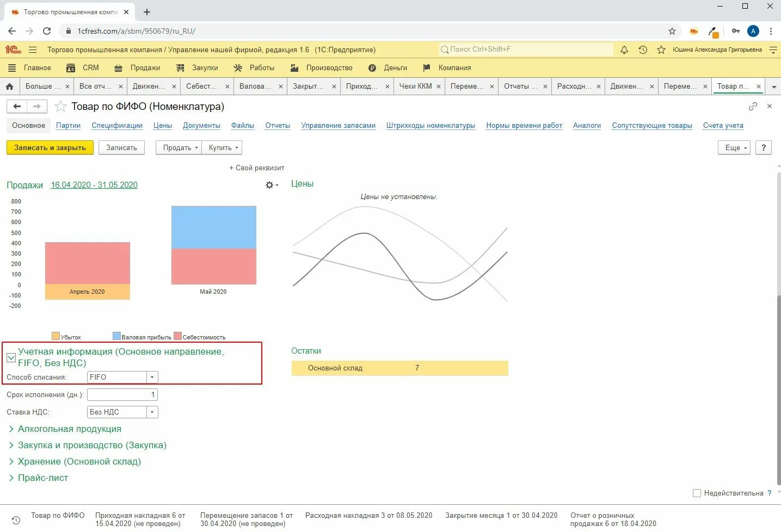The width and height of the screenshot is (781, 532).
Task: Open favorites star in 1C header
Action: point(661,50)
